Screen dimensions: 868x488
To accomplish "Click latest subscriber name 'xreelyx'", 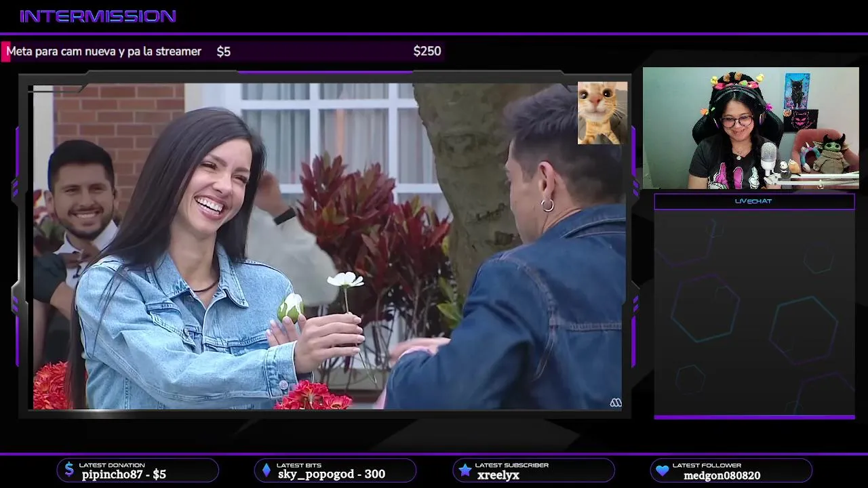I will 498,475.
